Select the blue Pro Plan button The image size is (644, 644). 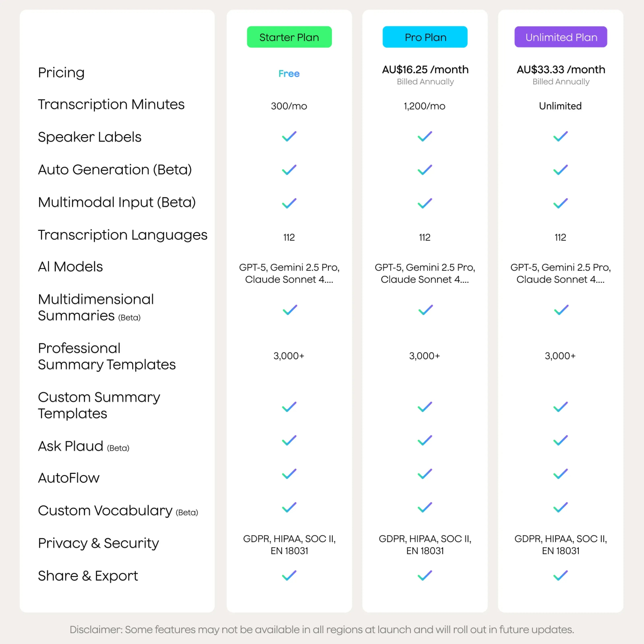coord(425,37)
